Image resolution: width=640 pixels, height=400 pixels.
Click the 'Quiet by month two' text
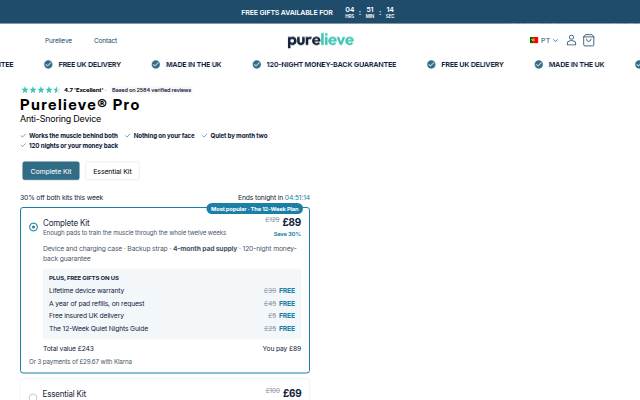click(239, 136)
